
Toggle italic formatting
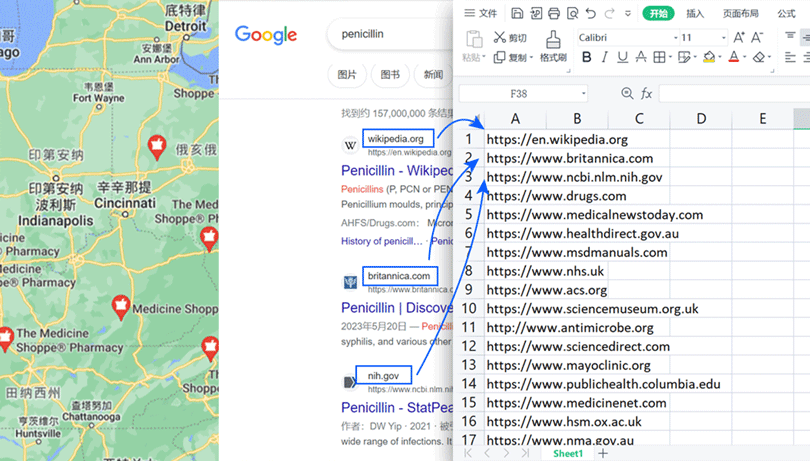coord(603,58)
